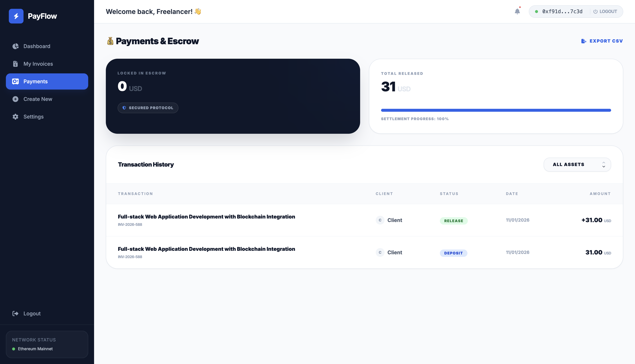Click the settlement progress bar
Viewport: 635px width, 364px height.
point(496,110)
